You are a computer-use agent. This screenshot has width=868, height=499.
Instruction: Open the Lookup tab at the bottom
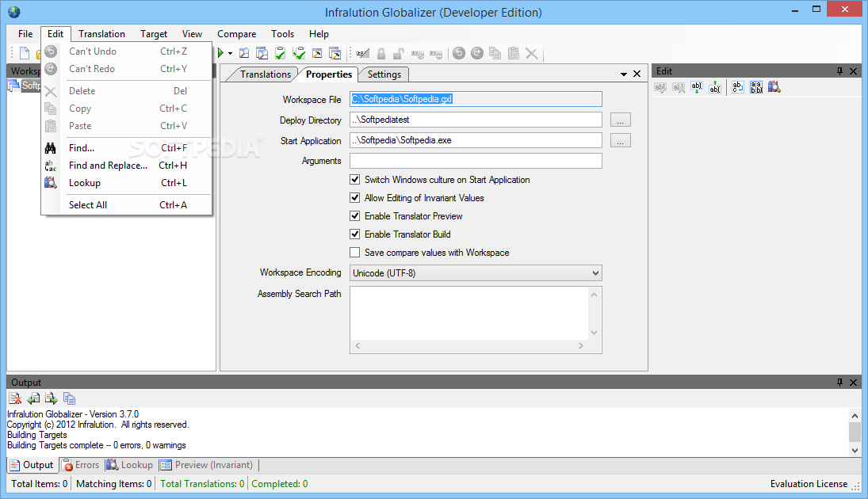point(129,465)
